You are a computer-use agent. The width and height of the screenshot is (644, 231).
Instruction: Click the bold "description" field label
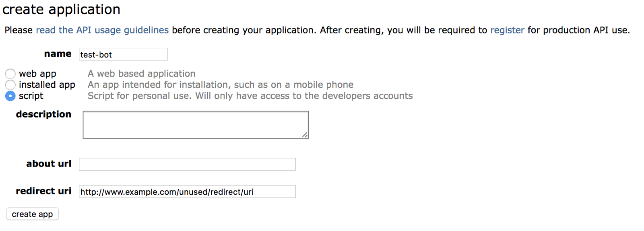tap(43, 114)
